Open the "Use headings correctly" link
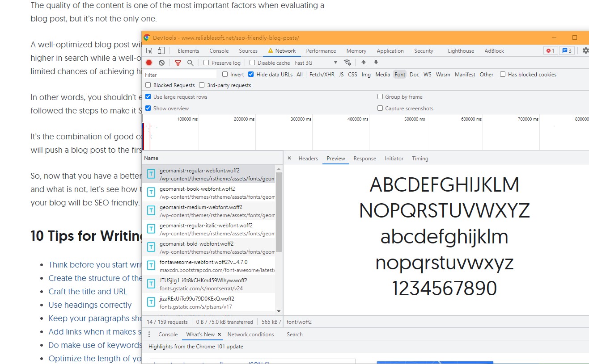The image size is (589, 364). (x=90, y=305)
